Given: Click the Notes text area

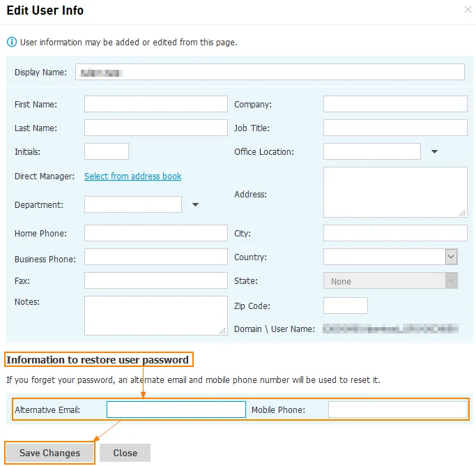Looking at the screenshot, I should [x=155, y=315].
